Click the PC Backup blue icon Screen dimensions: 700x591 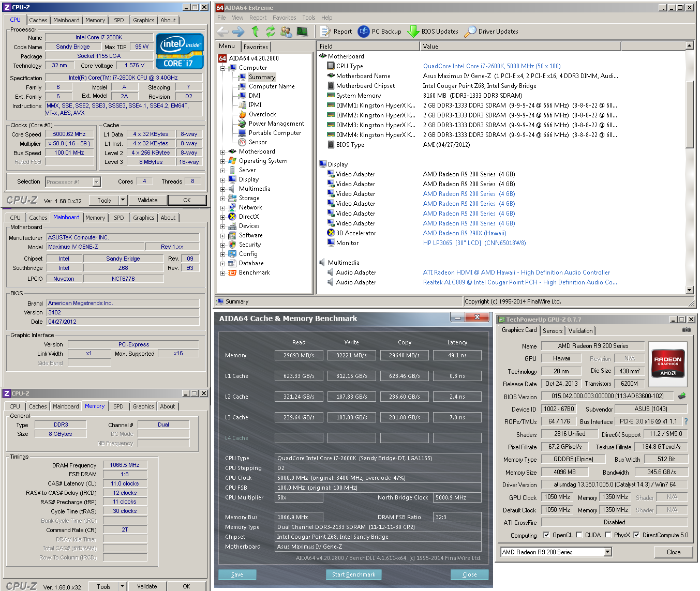coord(364,32)
